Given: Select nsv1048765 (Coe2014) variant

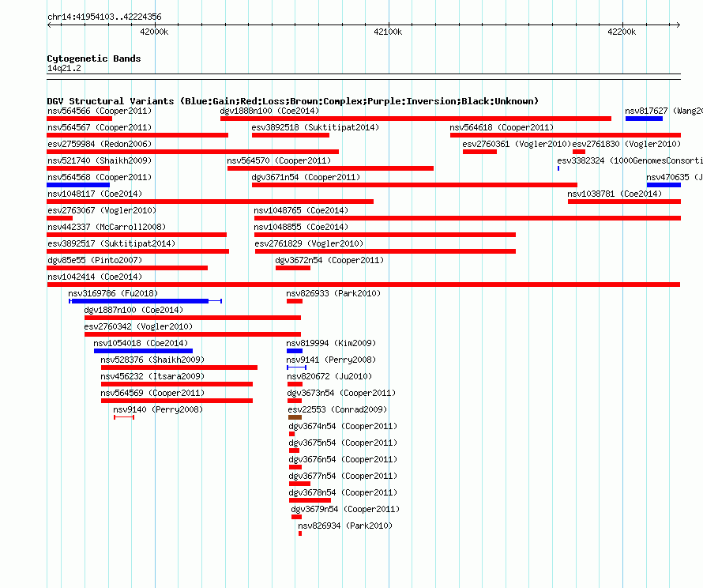Looking at the screenshot, I should 301,210.
